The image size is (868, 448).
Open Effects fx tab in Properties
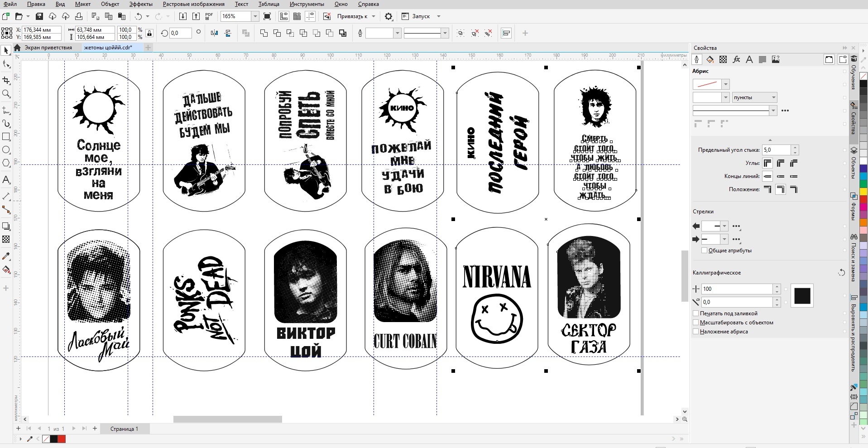coord(736,59)
